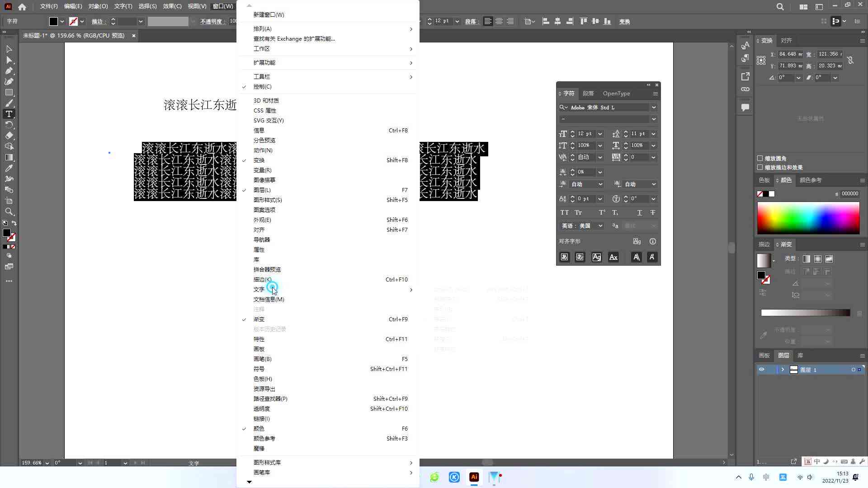Open Character panel flyout menu
This screenshot has height=488, width=868.
(x=655, y=94)
